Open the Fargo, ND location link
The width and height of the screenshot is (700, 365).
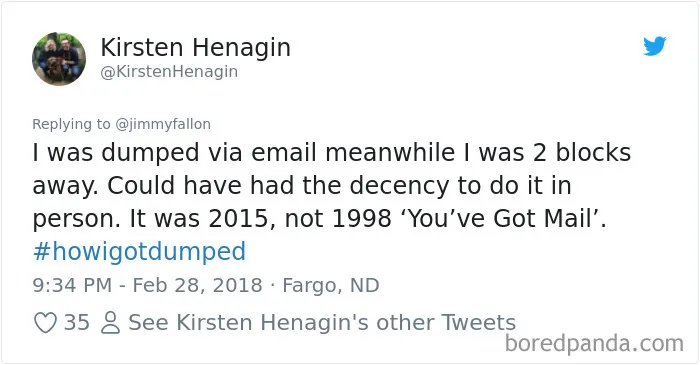pyautogui.click(x=331, y=286)
